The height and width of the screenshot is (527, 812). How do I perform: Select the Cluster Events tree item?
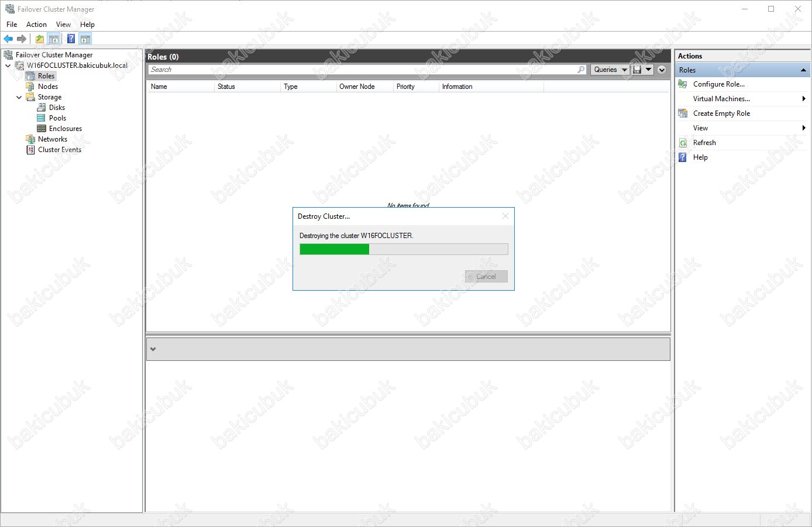tap(60, 150)
